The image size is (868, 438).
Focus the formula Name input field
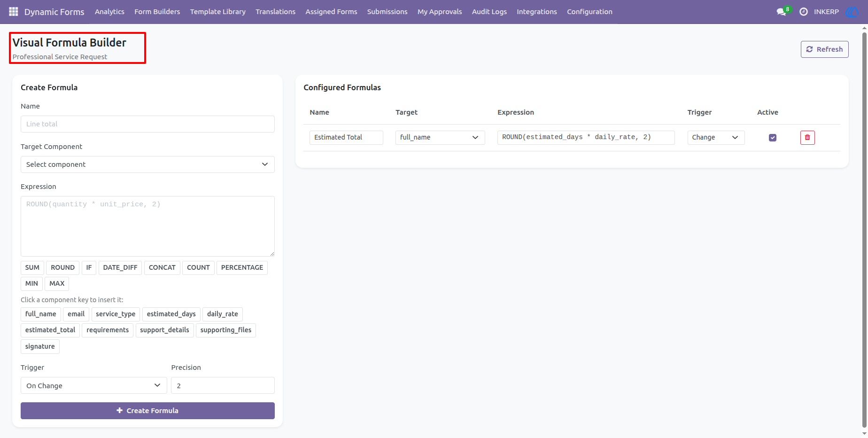(x=147, y=124)
